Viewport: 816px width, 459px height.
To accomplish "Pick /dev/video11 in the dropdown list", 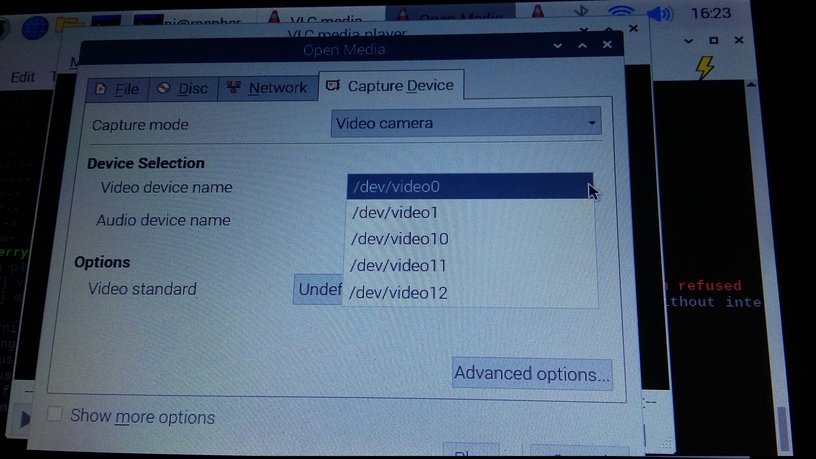I will click(x=471, y=266).
